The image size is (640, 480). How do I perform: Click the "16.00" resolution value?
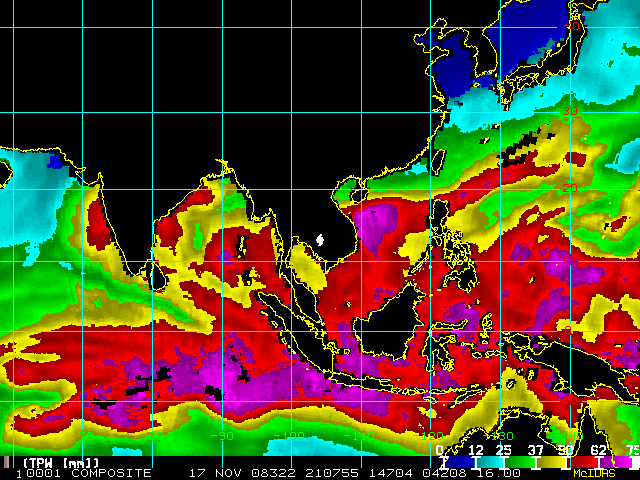[x=499, y=473]
